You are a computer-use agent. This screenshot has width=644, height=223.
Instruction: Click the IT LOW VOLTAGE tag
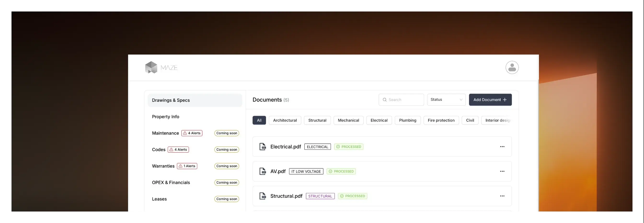pyautogui.click(x=306, y=171)
